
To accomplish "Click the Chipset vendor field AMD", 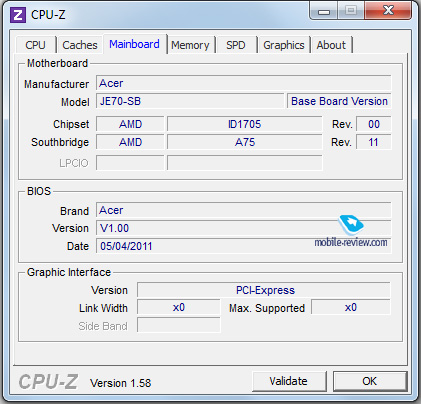I will pos(130,124).
